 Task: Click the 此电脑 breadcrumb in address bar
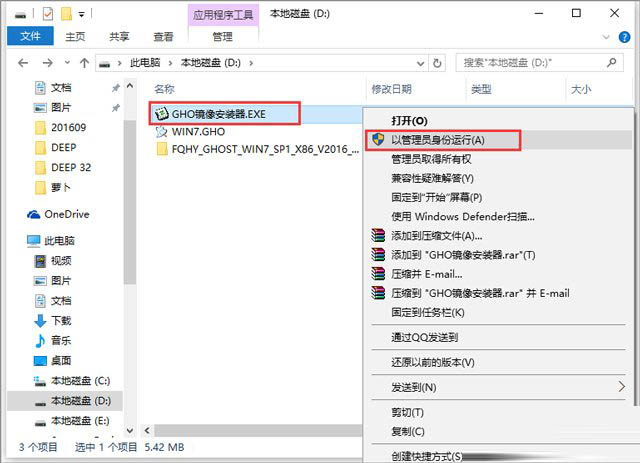tap(145, 63)
